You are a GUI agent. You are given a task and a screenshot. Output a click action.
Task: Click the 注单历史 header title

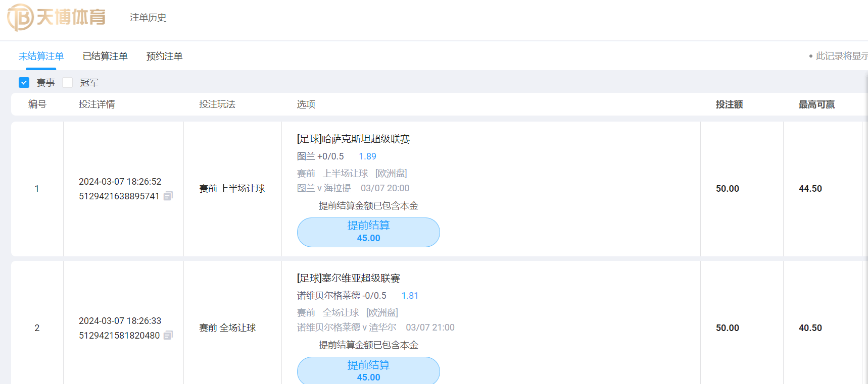148,18
